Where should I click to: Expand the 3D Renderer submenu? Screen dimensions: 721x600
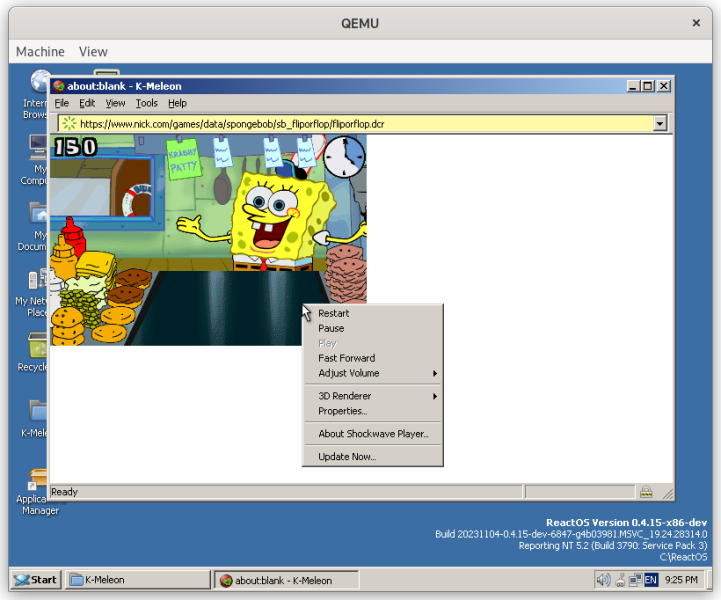point(372,396)
